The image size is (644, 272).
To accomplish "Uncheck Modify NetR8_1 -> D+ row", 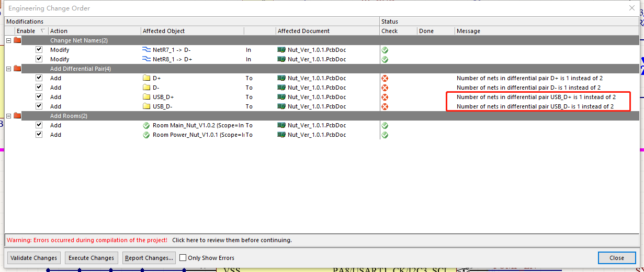I will 39,59.
